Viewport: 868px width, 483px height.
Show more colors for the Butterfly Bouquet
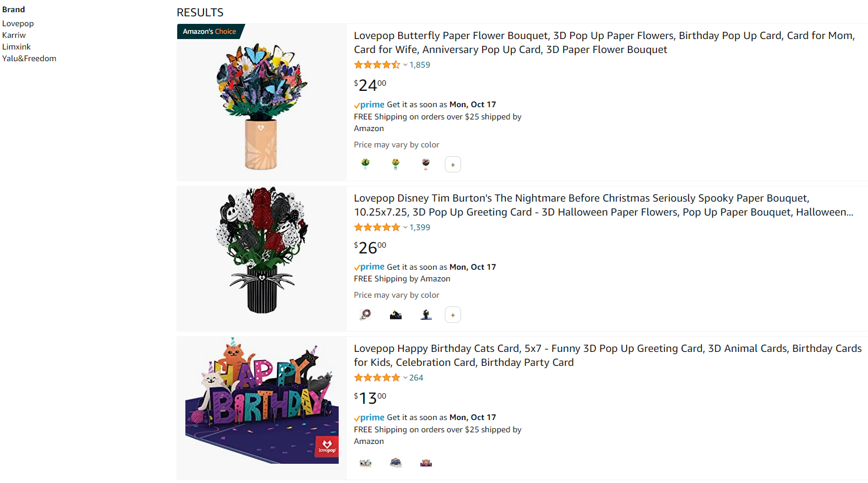[x=453, y=164]
